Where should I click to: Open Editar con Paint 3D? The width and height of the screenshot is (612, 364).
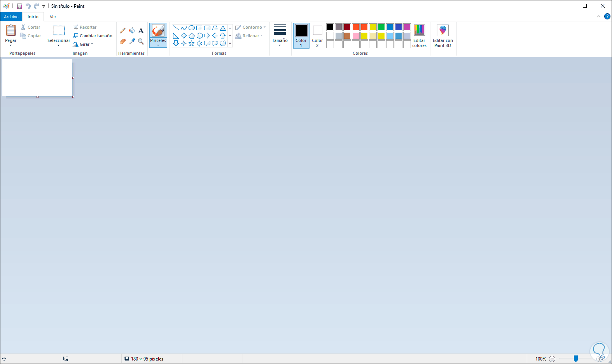click(443, 36)
